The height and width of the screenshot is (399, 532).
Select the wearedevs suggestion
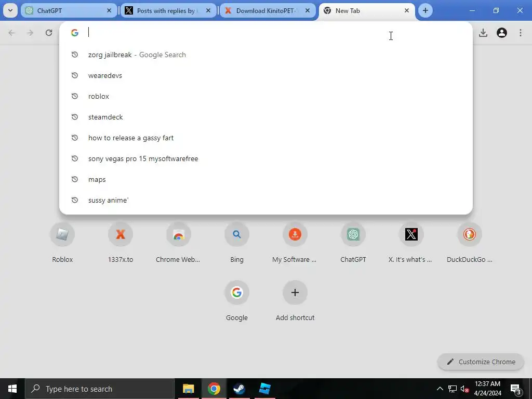point(265,75)
